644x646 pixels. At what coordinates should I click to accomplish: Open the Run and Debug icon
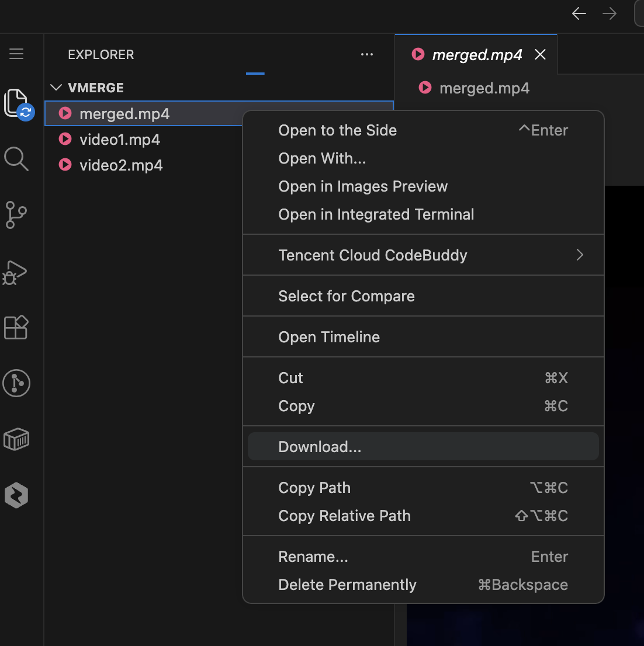[x=15, y=272]
